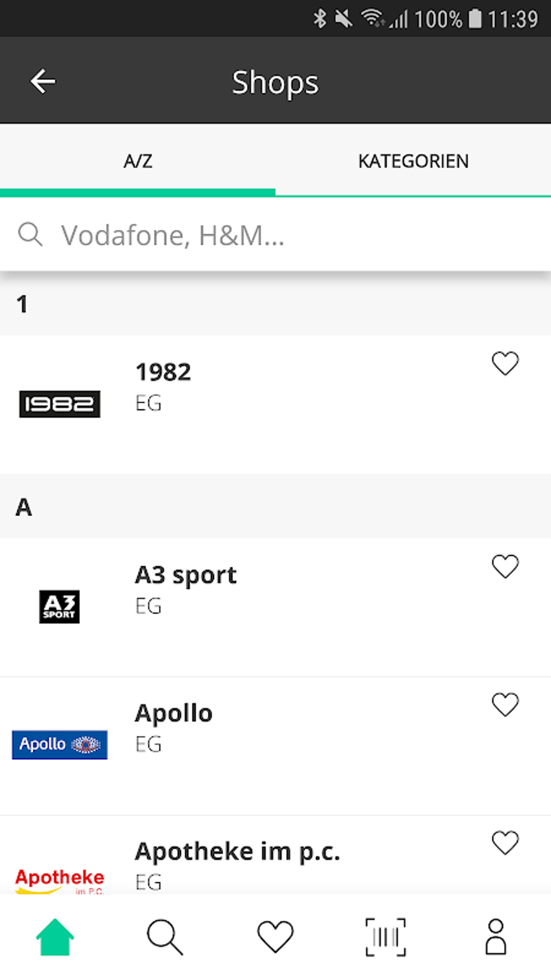Tap the back arrow in header
Viewport: 551px width, 980px height.
(43, 82)
